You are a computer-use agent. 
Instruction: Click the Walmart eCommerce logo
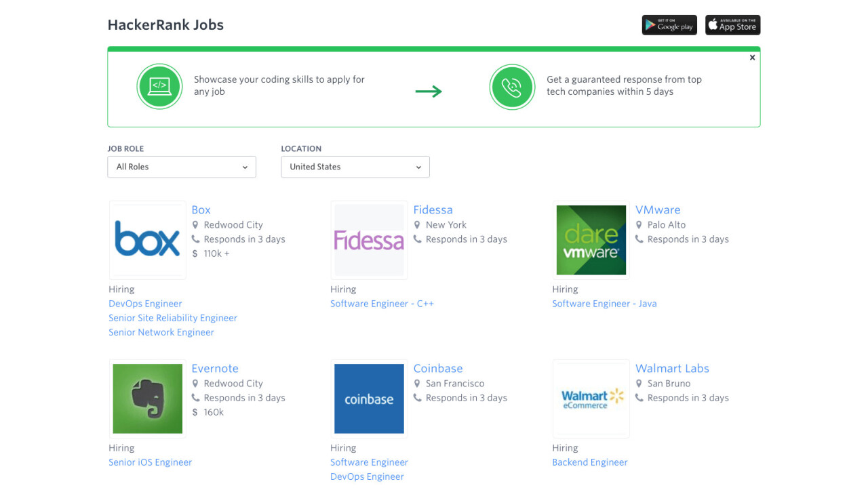click(x=591, y=399)
